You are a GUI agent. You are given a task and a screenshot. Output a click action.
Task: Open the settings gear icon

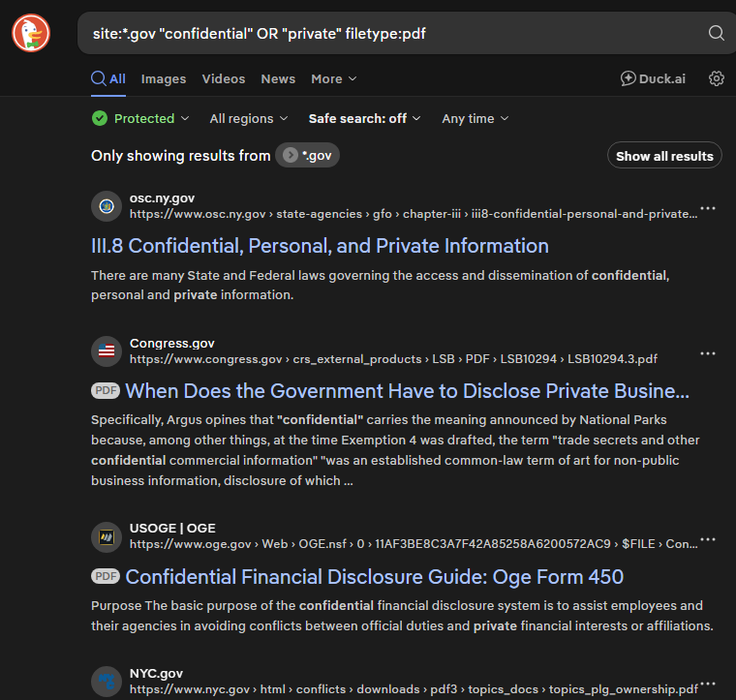717,78
